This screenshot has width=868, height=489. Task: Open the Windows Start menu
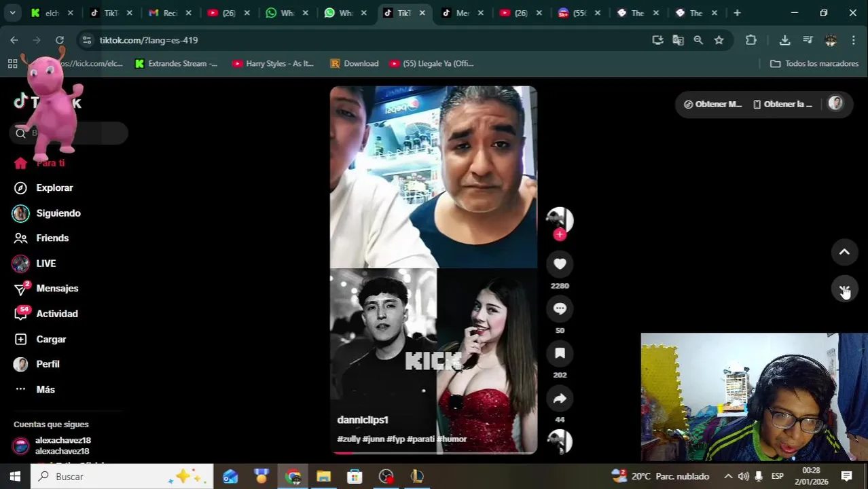(x=15, y=477)
